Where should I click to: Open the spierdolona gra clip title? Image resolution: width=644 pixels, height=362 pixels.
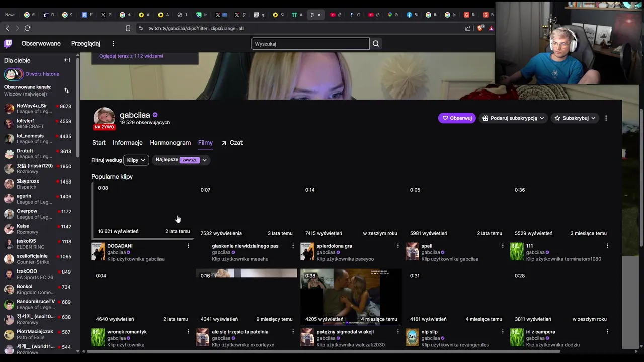[x=334, y=246]
